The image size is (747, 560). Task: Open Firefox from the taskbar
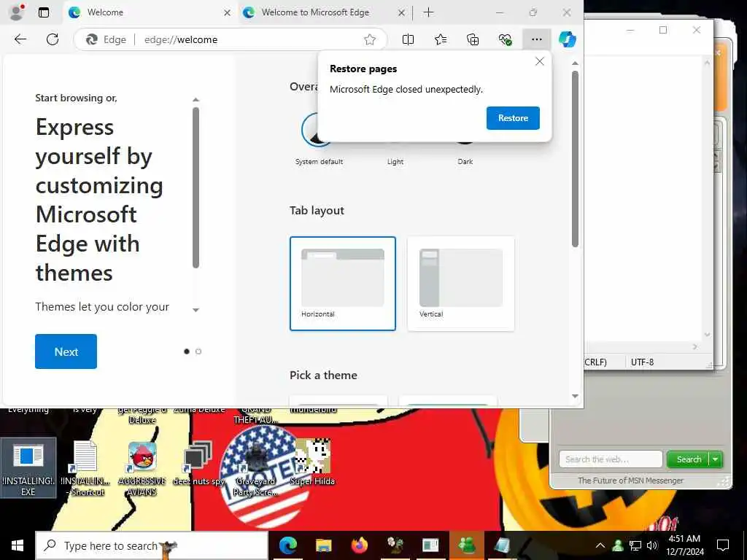359,545
